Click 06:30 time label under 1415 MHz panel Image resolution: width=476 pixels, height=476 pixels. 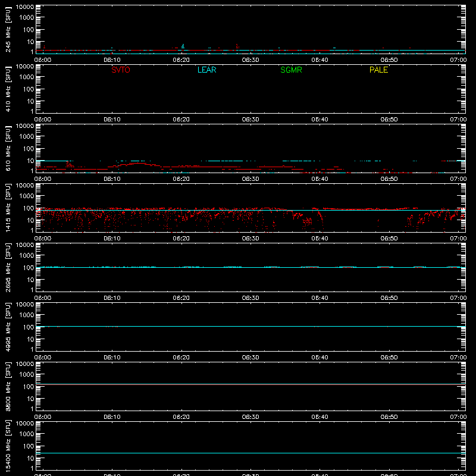pyautogui.click(x=250, y=239)
